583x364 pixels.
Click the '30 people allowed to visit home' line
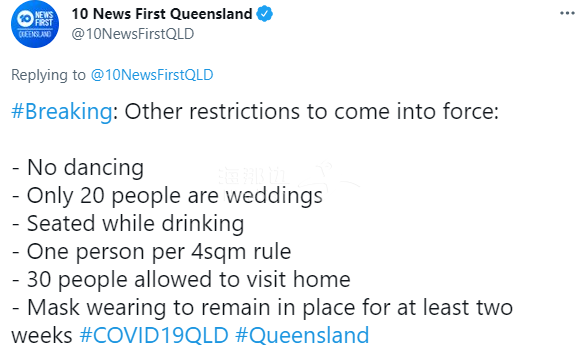point(181,279)
